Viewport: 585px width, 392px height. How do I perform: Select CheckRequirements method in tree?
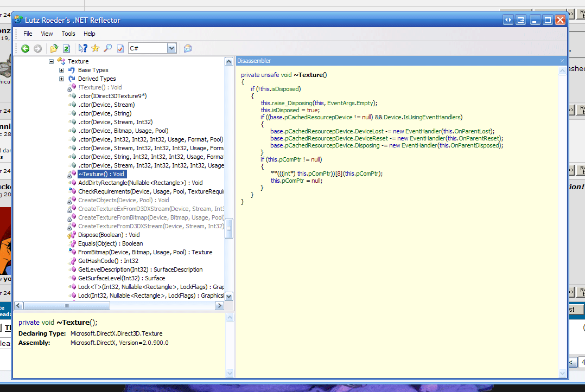tap(151, 191)
